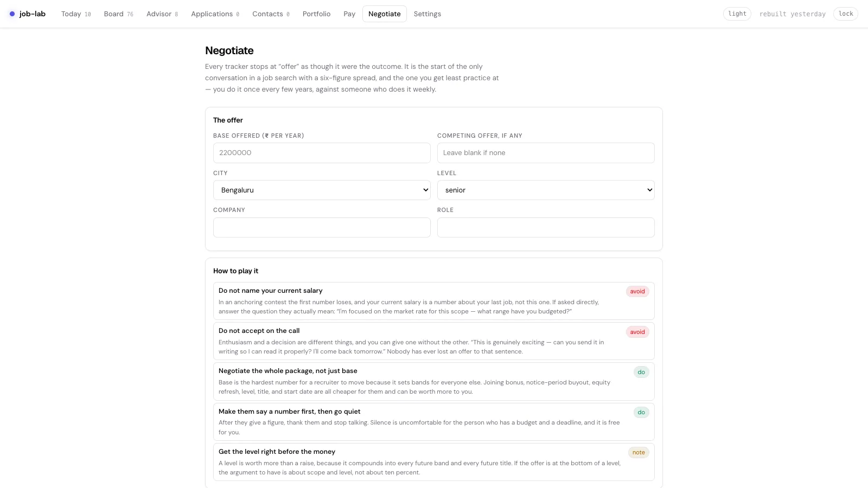Click the do badge on whole package tip
The width and height of the screenshot is (868, 488).
641,373
